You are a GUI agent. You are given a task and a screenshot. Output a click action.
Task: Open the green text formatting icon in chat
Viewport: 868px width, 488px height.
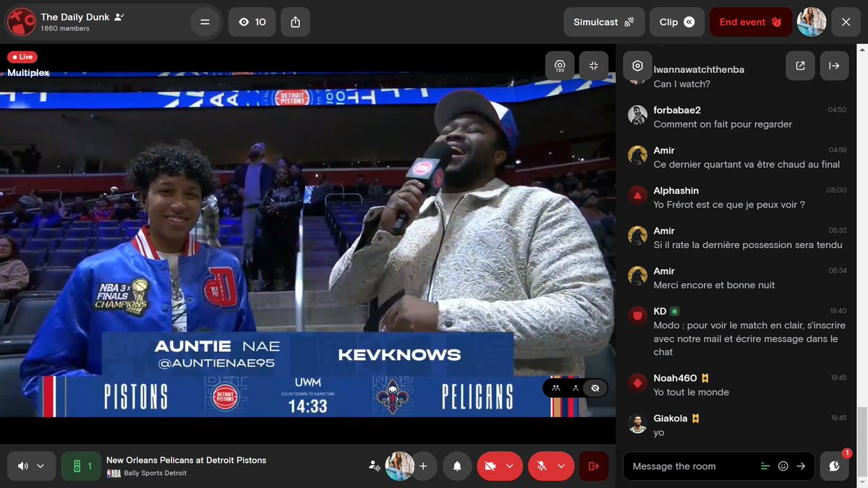coord(765,466)
